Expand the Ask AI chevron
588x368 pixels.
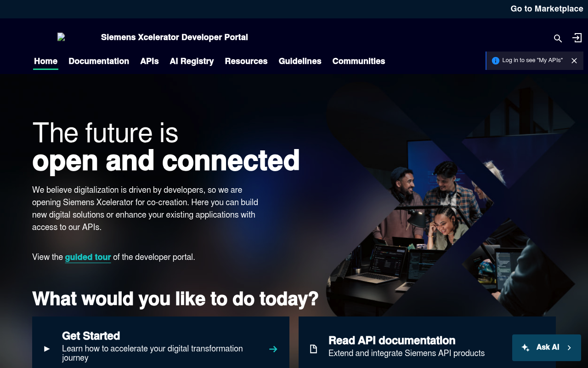click(x=569, y=348)
